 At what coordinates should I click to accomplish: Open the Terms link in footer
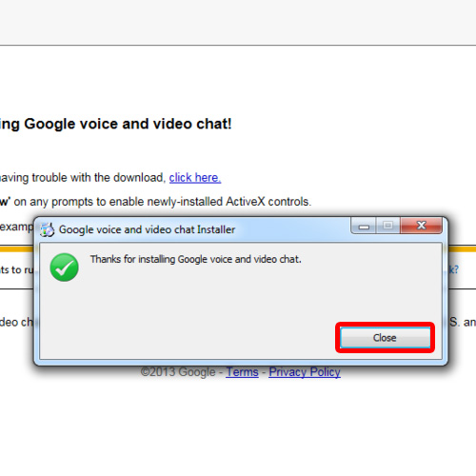(x=242, y=372)
